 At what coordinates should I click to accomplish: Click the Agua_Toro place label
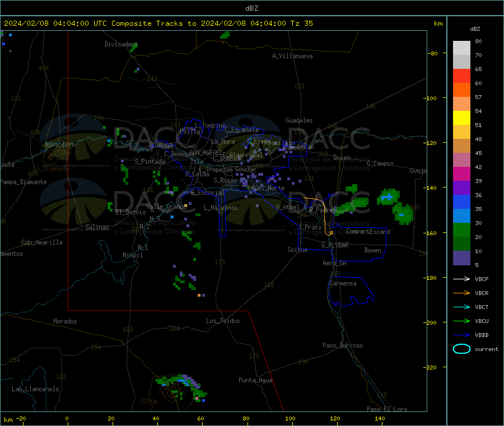[x=60, y=144]
